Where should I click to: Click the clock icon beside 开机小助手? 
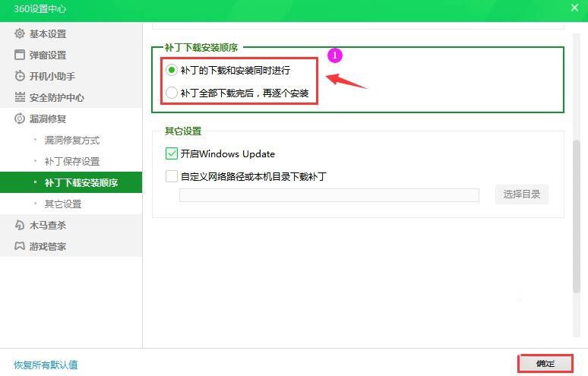20,76
